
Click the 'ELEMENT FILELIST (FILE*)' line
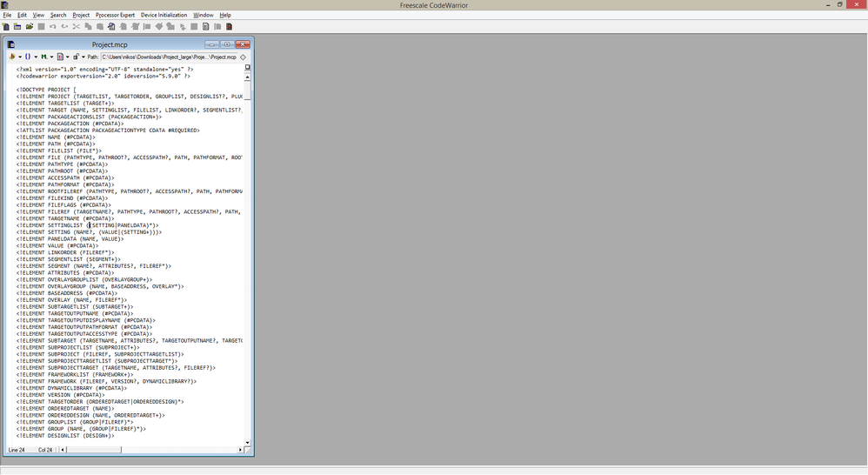pos(58,151)
